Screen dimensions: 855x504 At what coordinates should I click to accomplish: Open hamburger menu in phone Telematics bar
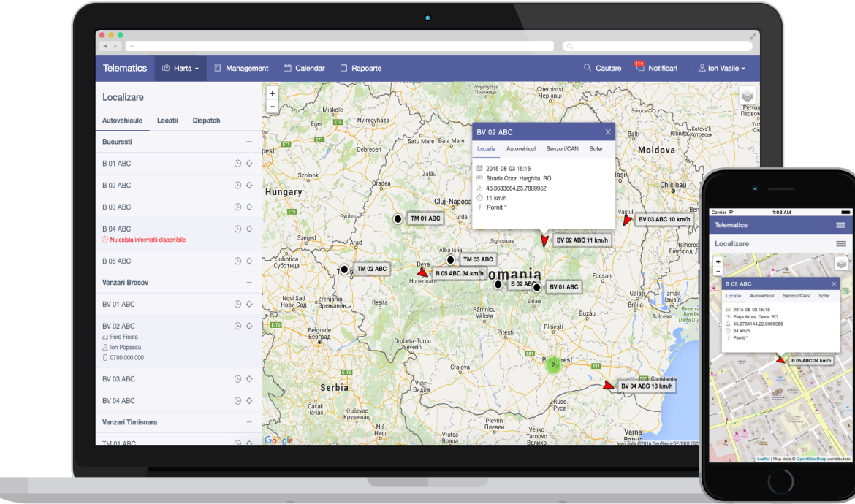pos(841,225)
